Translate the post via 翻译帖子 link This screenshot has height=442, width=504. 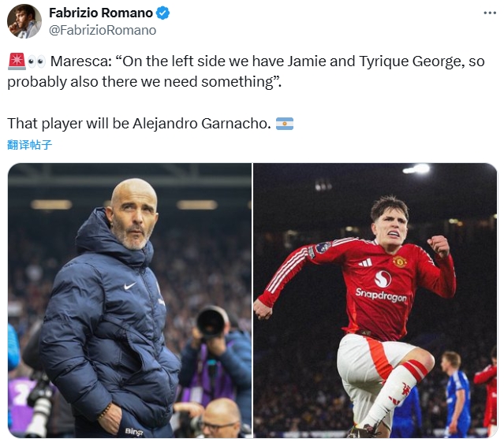click(x=29, y=145)
